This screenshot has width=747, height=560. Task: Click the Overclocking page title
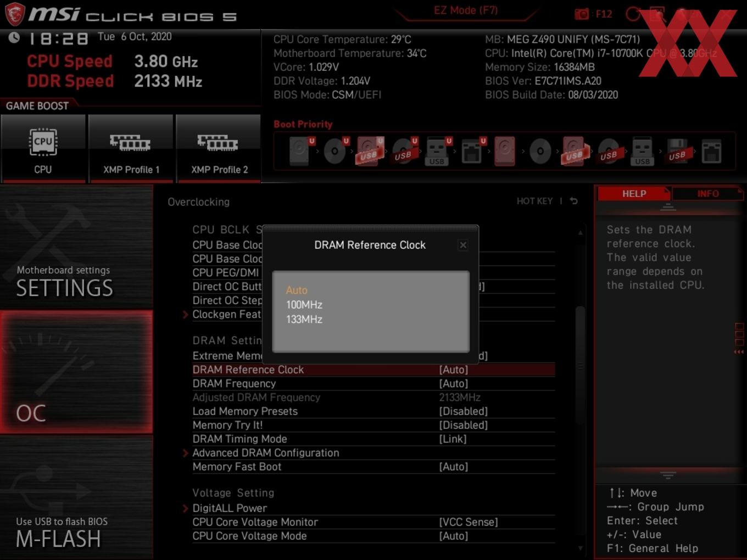tap(199, 202)
